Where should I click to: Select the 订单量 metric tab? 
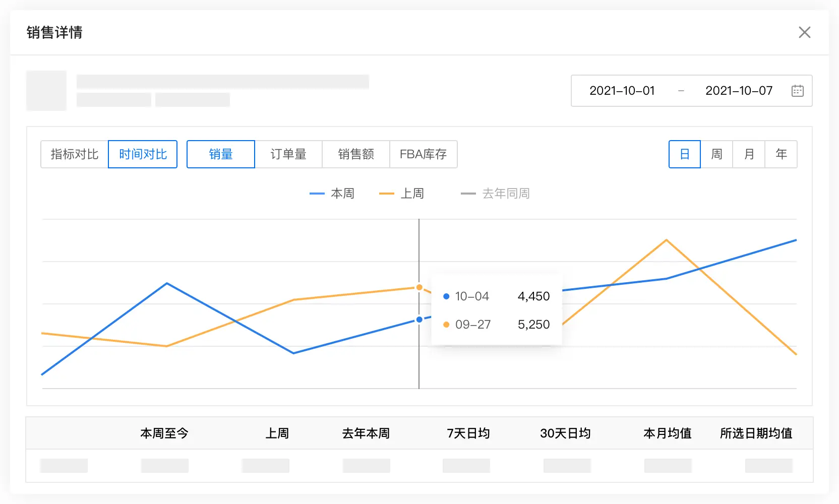[288, 154]
